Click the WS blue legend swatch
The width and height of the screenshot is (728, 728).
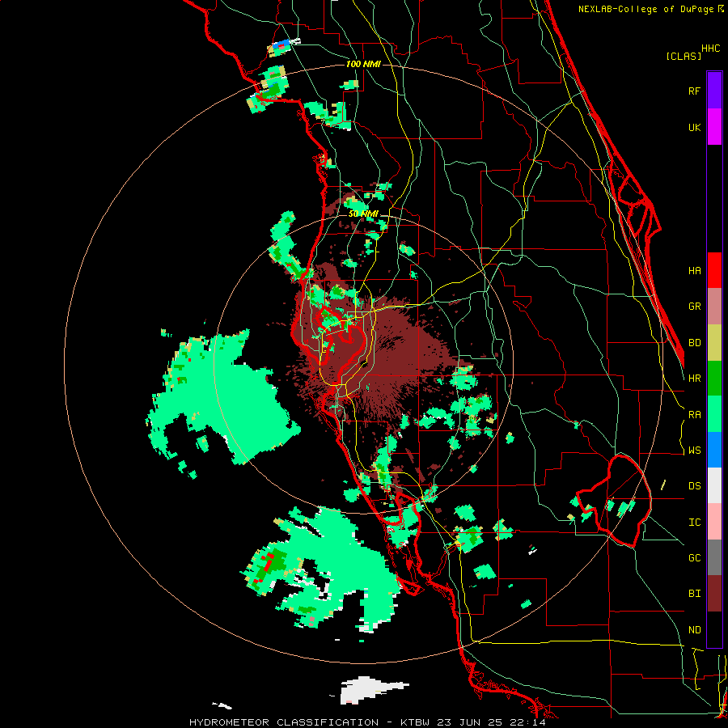[714, 450]
